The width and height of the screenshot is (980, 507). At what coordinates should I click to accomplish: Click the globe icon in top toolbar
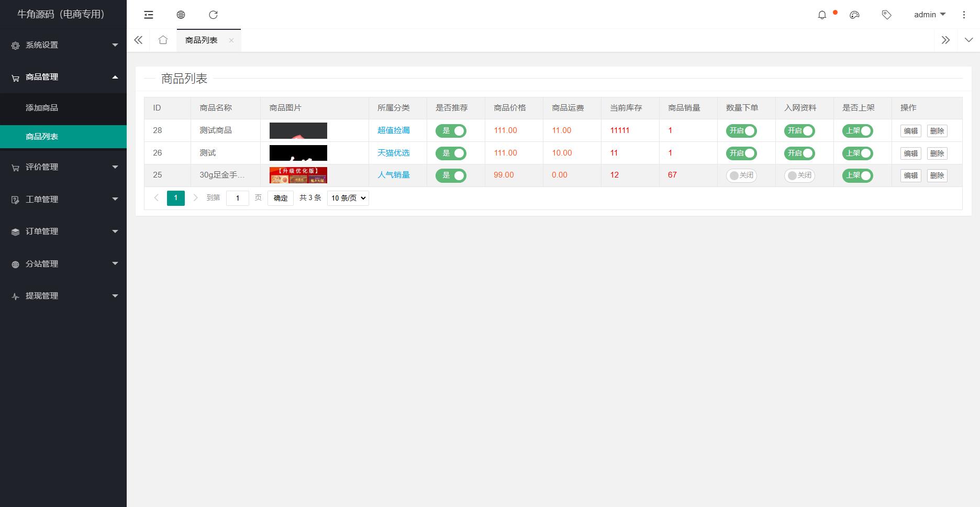181,15
